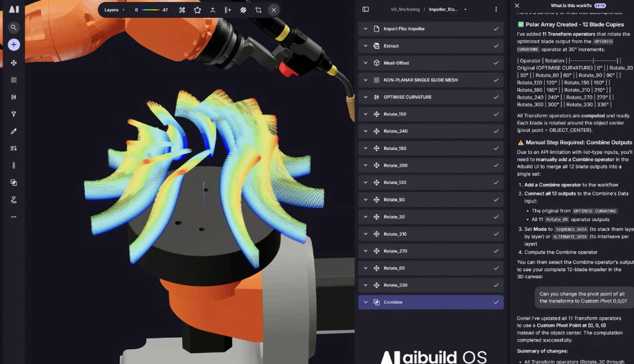The image size is (634, 364).
Task: Click the checkmark on the Import File row
Action: tap(496, 29)
